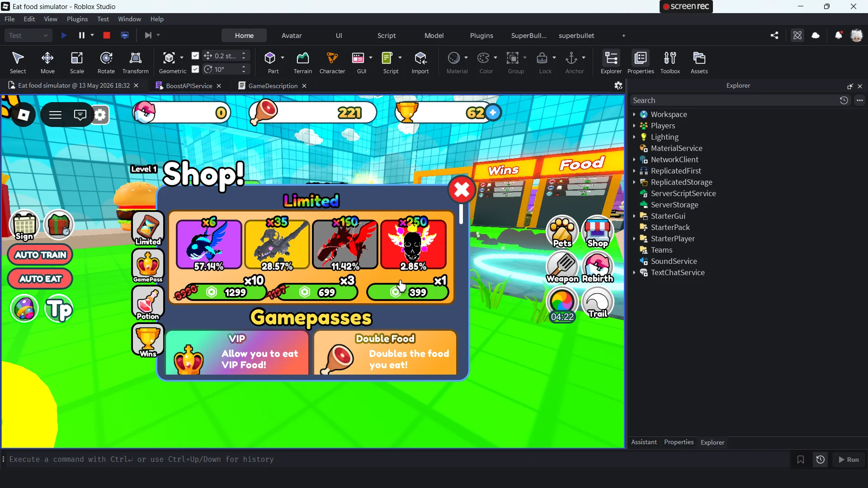Open the BoostAPIService script tab
Image resolution: width=868 pixels, height=488 pixels.
(x=189, y=85)
